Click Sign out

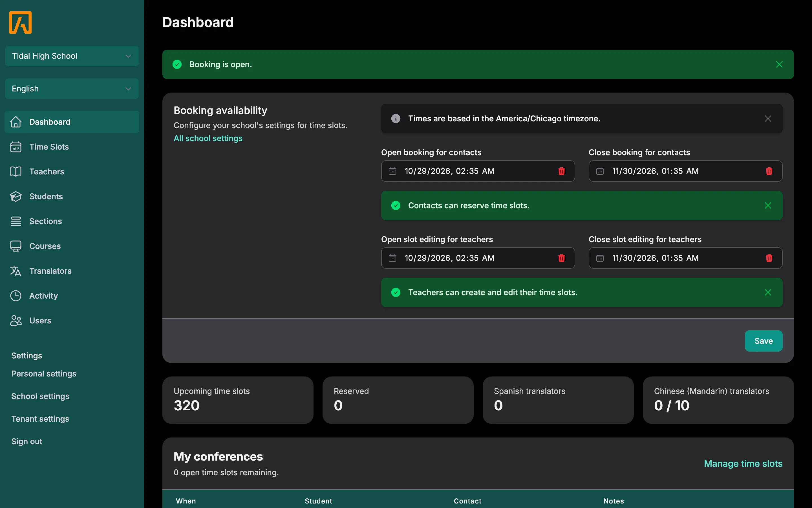pos(27,441)
